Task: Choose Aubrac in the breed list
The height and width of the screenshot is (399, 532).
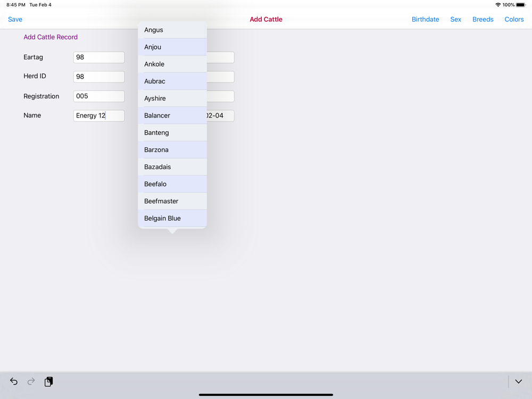Action: 172,81
